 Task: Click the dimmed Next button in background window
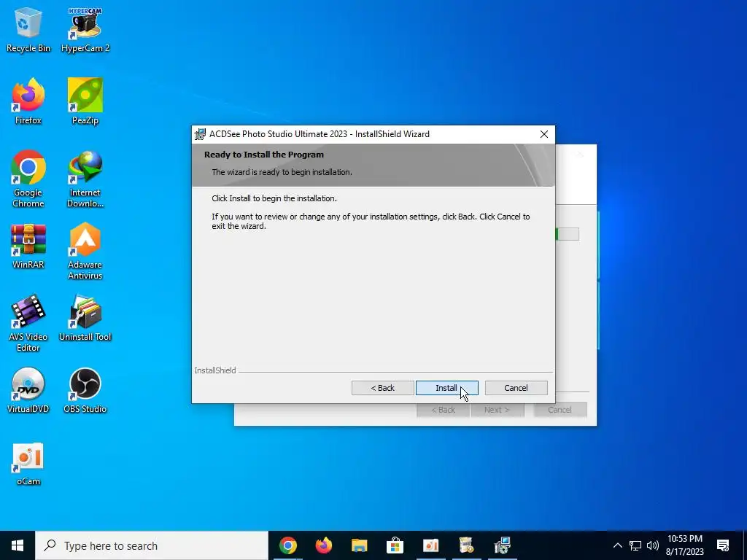(498, 410)
